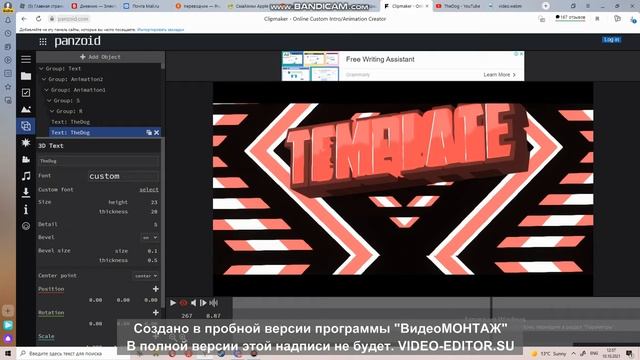
Task: Delete the selected Text: TheDog object
Action: (x=156, y=133)
